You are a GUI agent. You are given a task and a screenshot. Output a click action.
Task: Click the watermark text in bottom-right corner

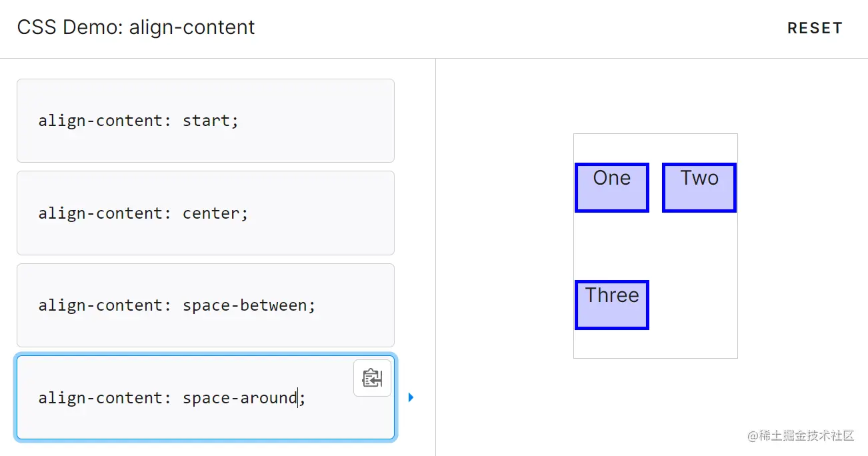[800, 435]
